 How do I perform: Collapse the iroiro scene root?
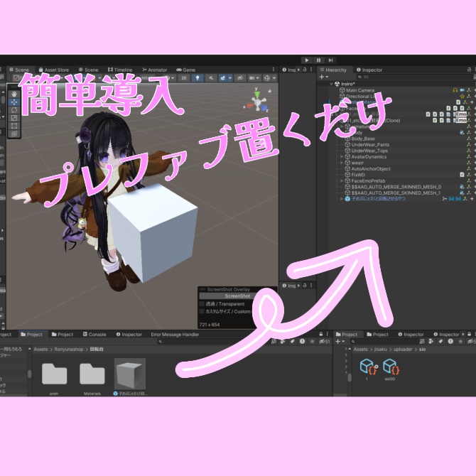[x=331, y=84]
